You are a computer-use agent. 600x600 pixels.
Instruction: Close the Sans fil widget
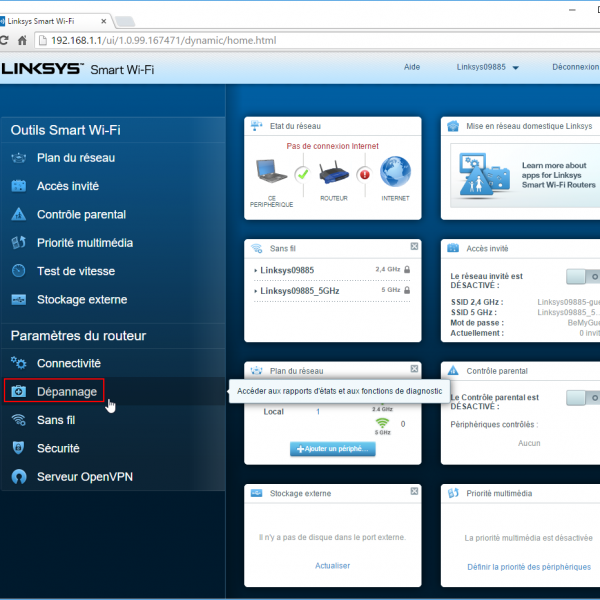click(x=414, y=246)
